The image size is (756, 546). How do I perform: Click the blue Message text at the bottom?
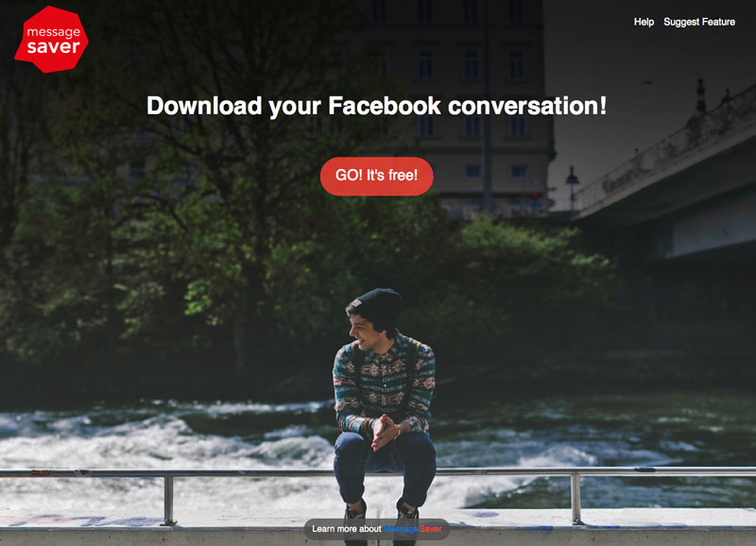tap(401, 529)
